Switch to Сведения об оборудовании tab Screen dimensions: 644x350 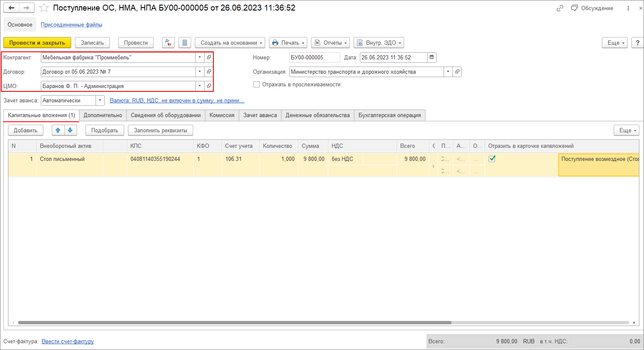coord(166,115)
